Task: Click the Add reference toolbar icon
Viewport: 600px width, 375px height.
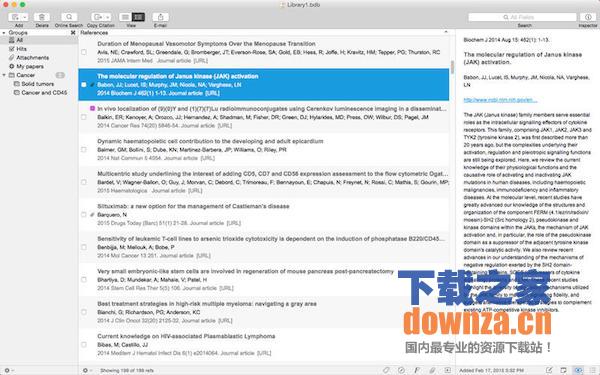Action: click(15, 17)
